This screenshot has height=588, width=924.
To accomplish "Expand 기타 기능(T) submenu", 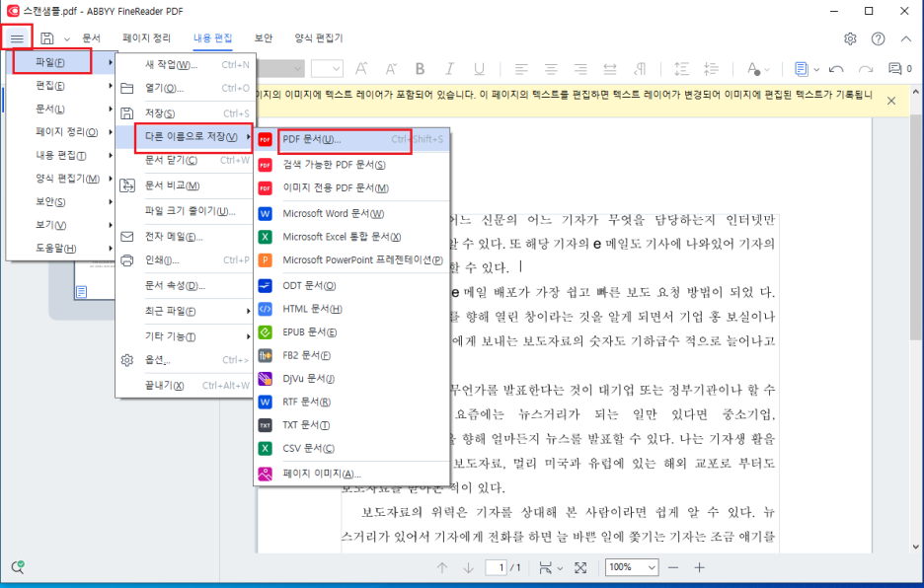I will [185, 335].
